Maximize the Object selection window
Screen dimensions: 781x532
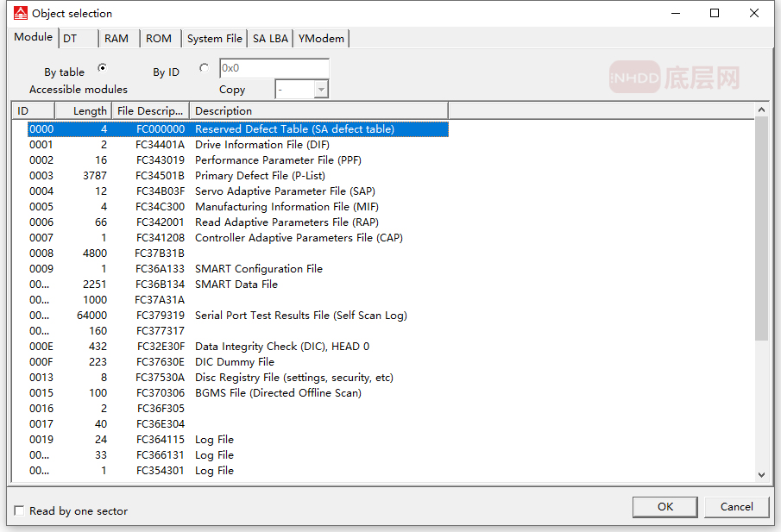pyautogui.click(x=715, y=13)
